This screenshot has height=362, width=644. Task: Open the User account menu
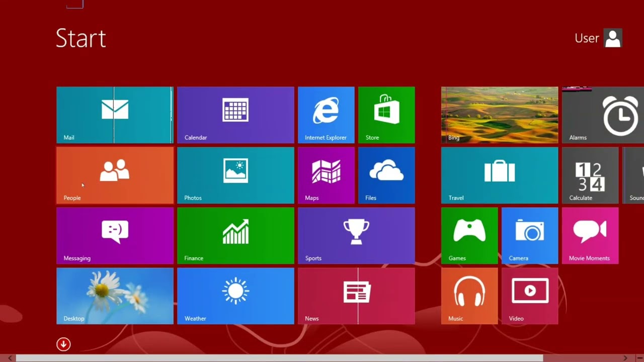598,38
